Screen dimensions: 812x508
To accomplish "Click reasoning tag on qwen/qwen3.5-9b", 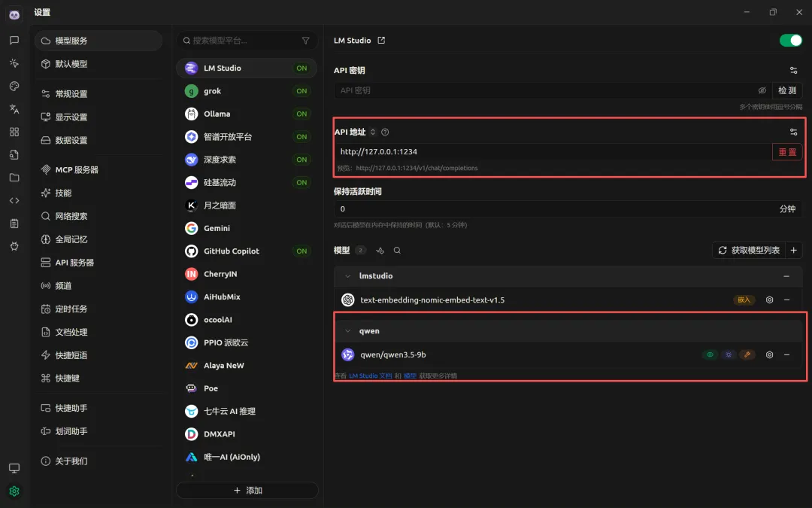I will 729,354.
